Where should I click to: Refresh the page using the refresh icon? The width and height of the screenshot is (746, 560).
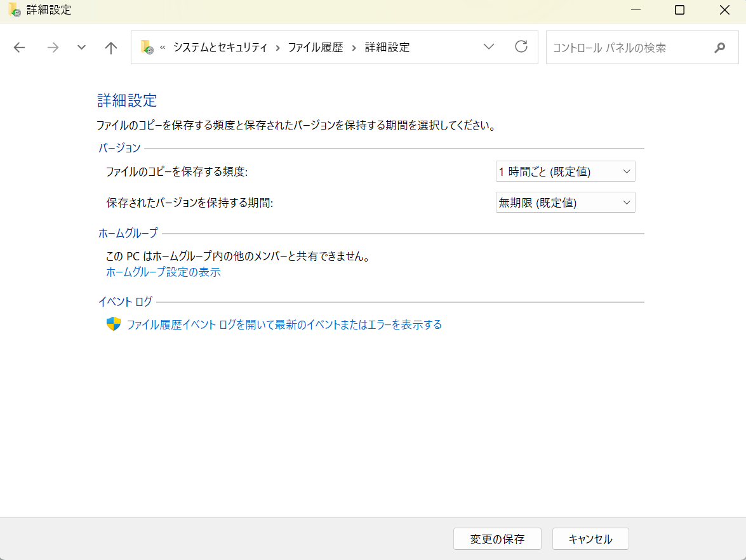tap(521, 47)
